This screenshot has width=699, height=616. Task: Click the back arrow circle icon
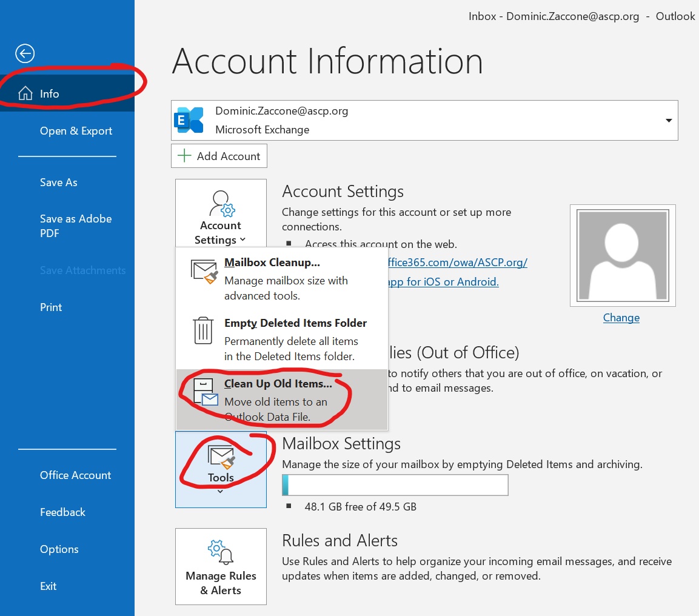[25, 53]
